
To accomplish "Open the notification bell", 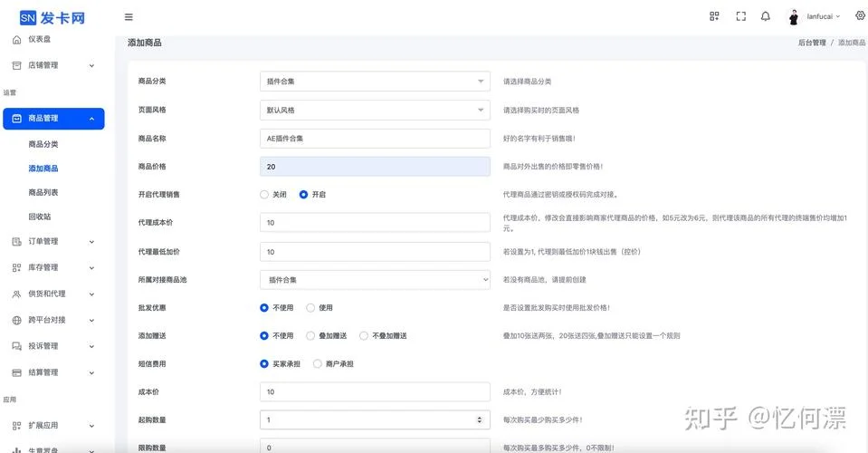I will 765,16.
